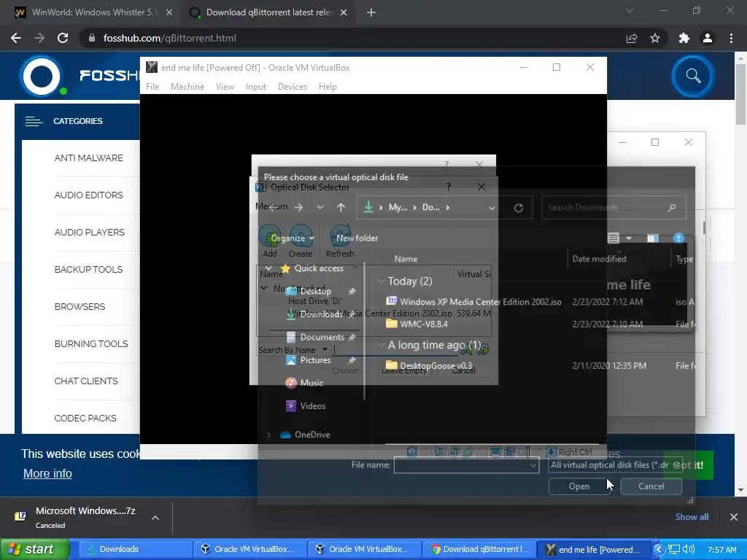Collapse the Today (2) group

[x=381, y=281]
